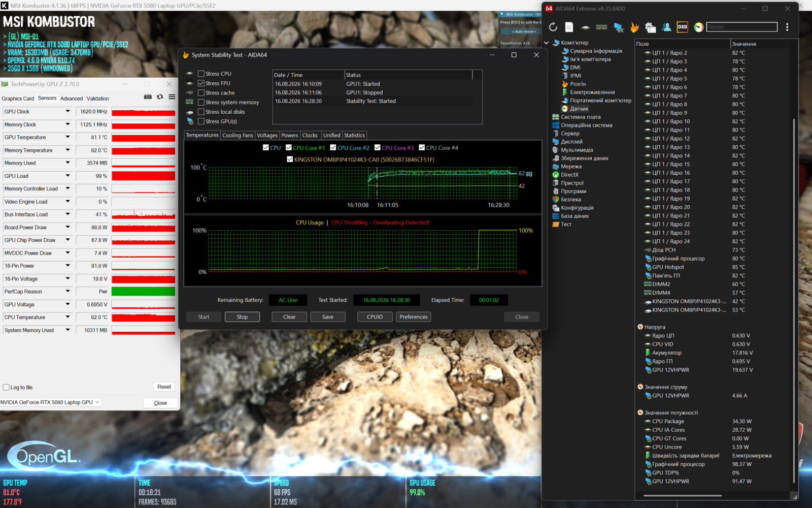Switch to the Statistics tab

pyautogui.click(x=354, y=136)
